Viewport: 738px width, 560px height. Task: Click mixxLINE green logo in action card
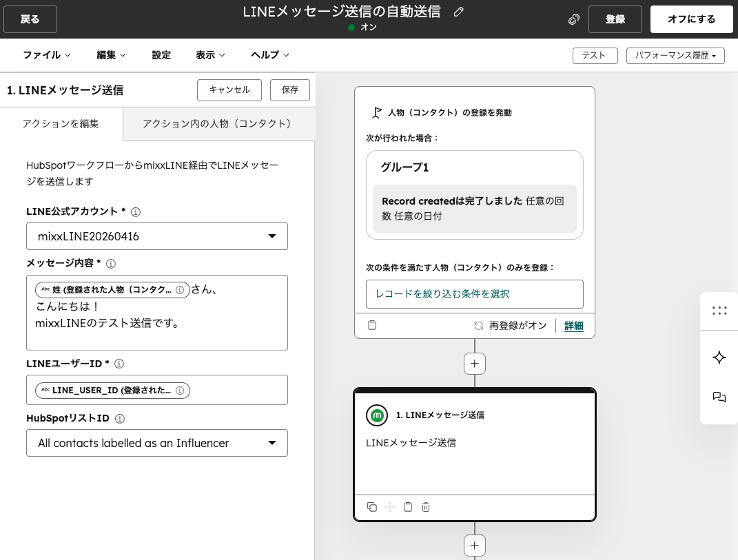click(x=377, y=415)
